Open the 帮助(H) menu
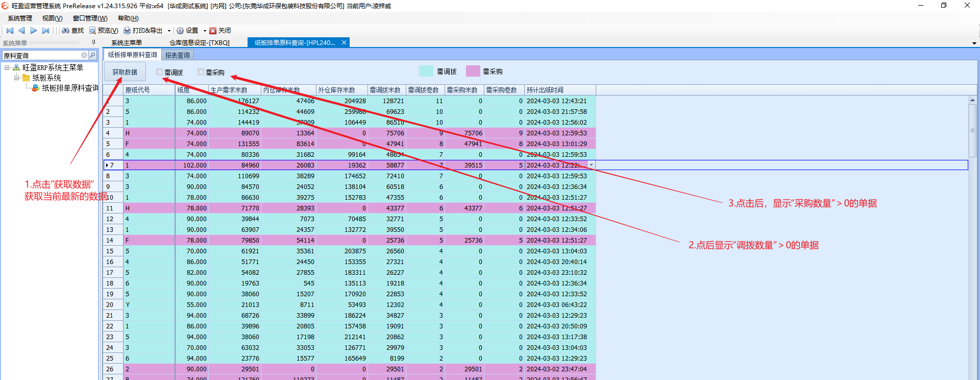Image resolution: width=980 pixels, height=380 pixels. (128, 18)
